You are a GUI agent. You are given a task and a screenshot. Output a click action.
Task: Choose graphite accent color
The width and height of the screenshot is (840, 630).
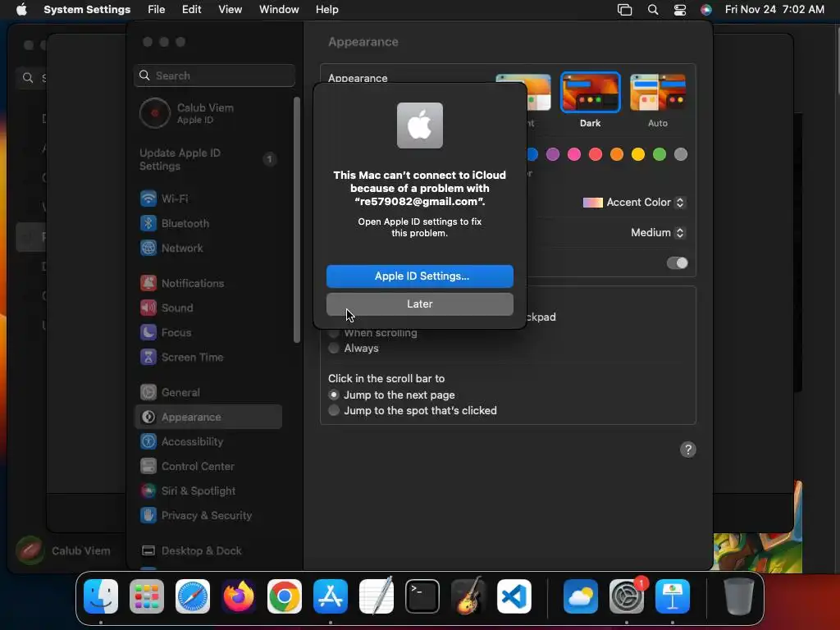pos(680,155)
